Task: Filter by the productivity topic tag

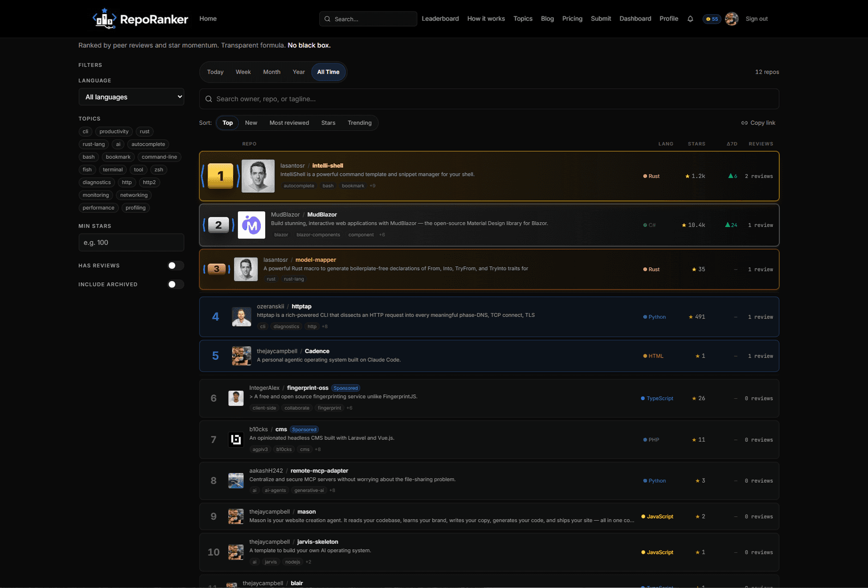Action: [x=114, y=132]
